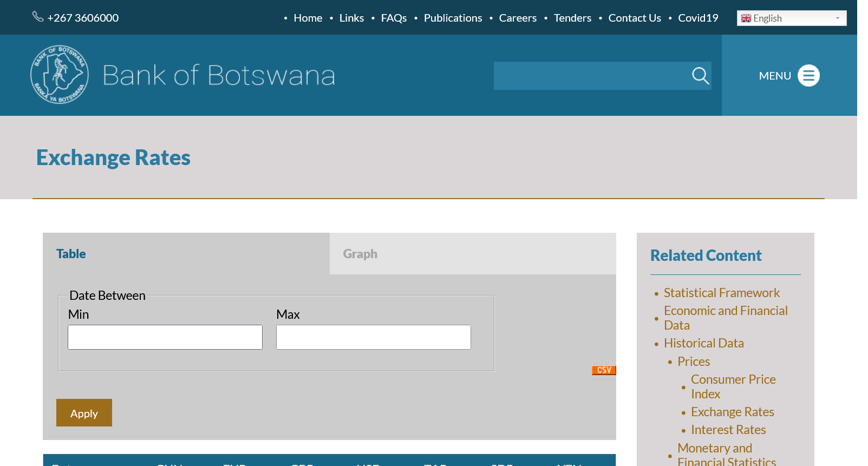This screenshot has height=466, width=868.
Task: Click the search magnifier icon
Action: click(700, 76)
